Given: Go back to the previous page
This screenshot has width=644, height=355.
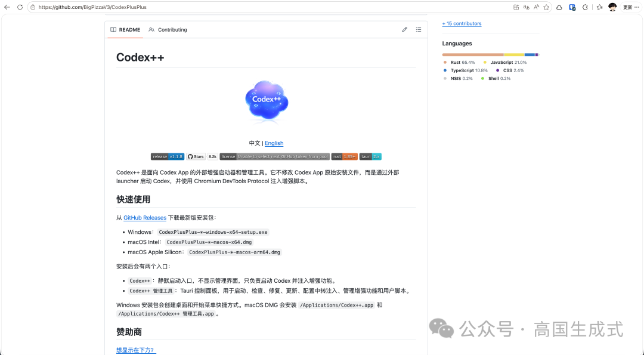Looking at the screenshot, I should click(7, 7).
